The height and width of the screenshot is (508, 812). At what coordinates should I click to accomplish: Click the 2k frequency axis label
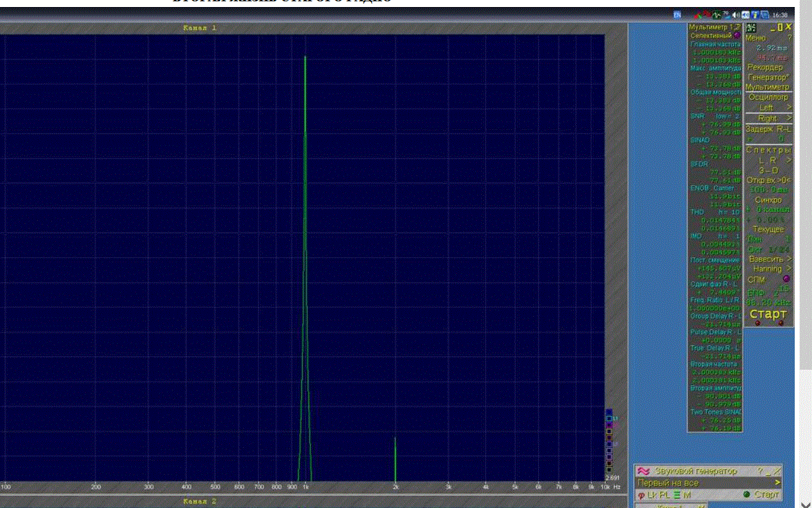pyautogui.click(x=395, y=487)
